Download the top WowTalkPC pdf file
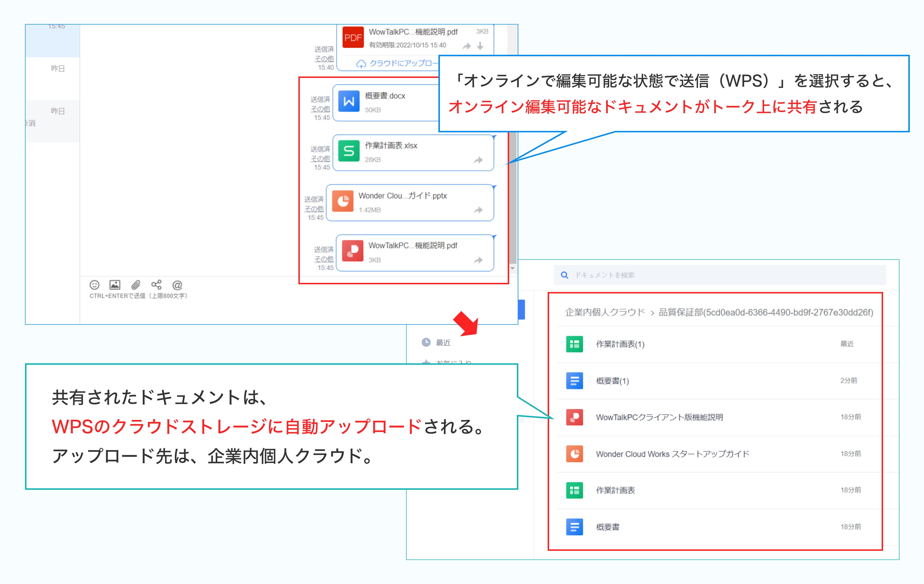924x584 pixels. point(480,46)
